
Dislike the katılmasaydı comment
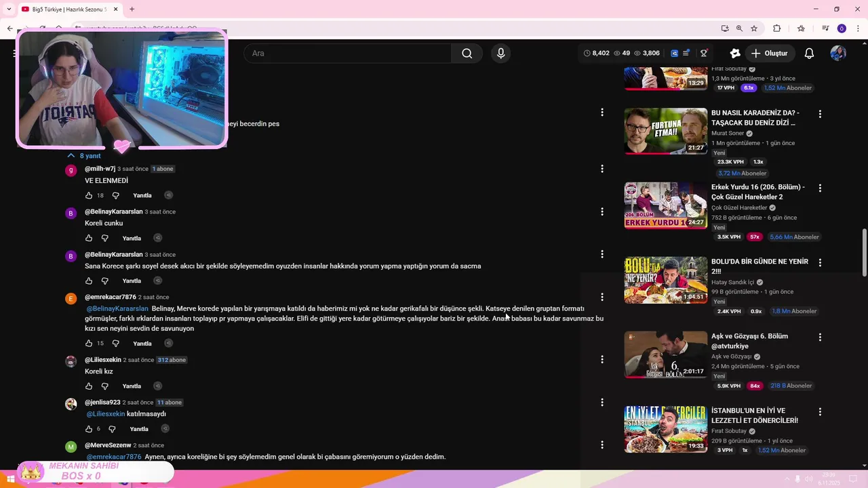coord(112,428)
